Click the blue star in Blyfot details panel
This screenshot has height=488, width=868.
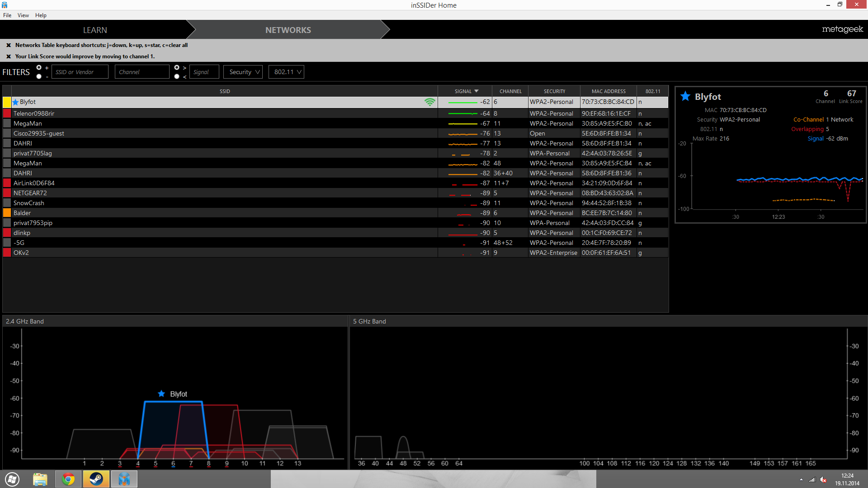(x=685, y=96)
